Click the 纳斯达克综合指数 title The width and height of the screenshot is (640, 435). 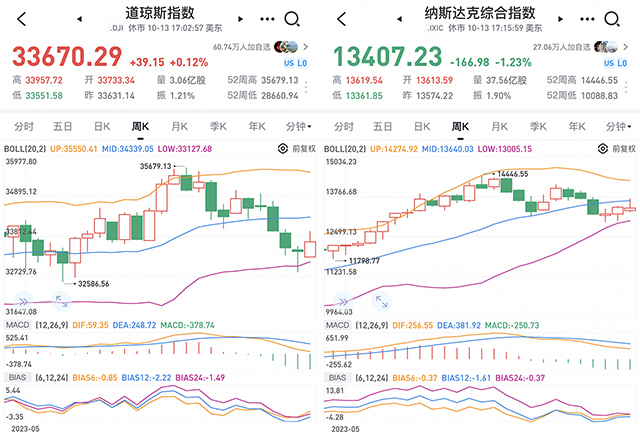480,13
